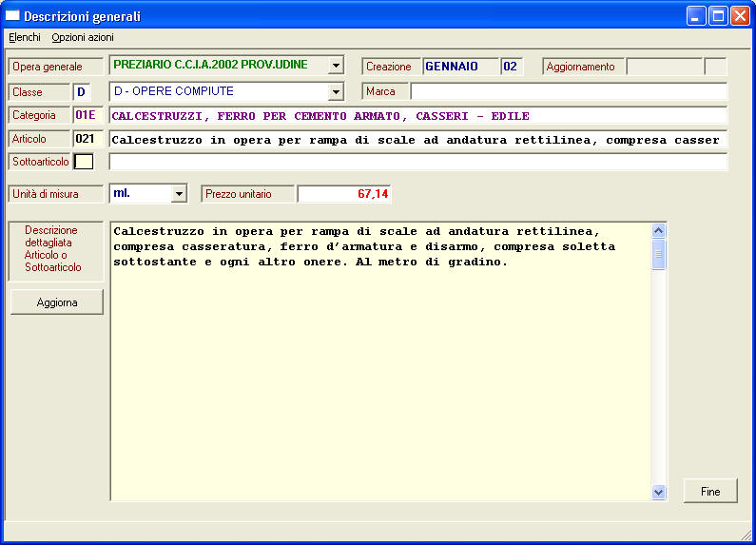The height and width of the screenshot is (545, 756).
Task: Click the Marca text field
Action: [569, 91]
